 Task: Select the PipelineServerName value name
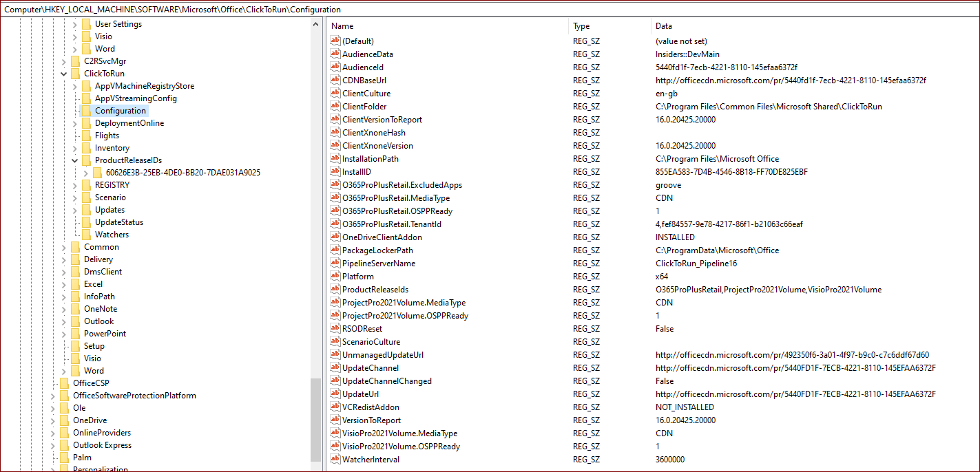(379, 264)
